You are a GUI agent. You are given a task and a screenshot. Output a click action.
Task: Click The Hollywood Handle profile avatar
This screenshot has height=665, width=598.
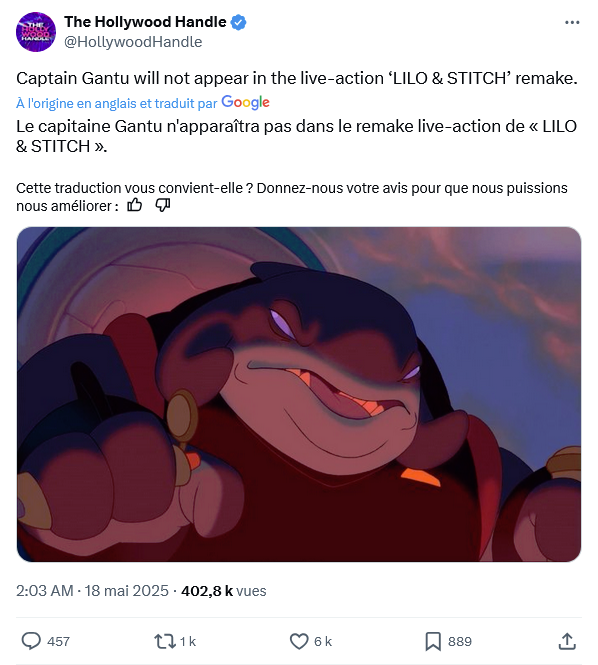[x=36, y=32]
